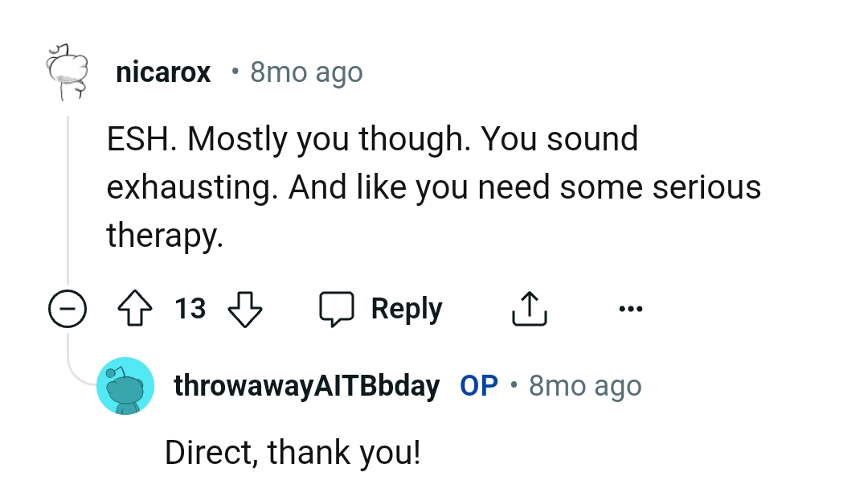Open the three-dot more options menu
This screenshot has height=501, width=868.
(x=631, y=309)
